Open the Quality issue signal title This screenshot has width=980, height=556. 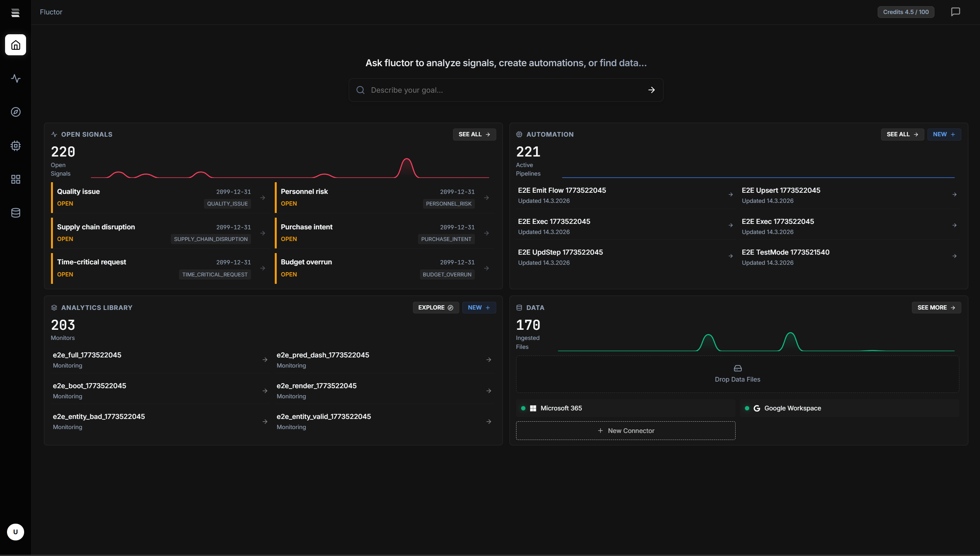click(x=78, y=192)
